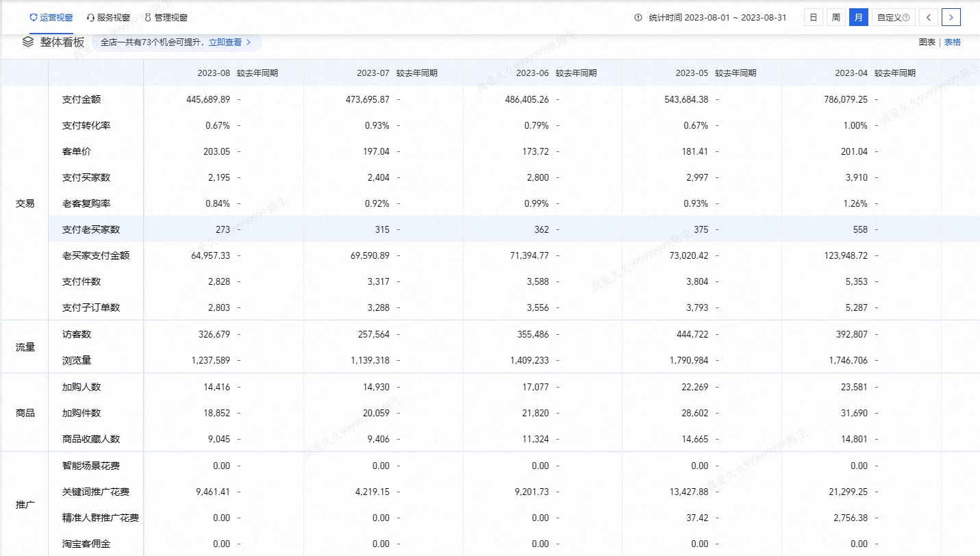Screen dimensions: 980x556
Task: Switch to 表格 table view
Action: click(x=952, y=42)
